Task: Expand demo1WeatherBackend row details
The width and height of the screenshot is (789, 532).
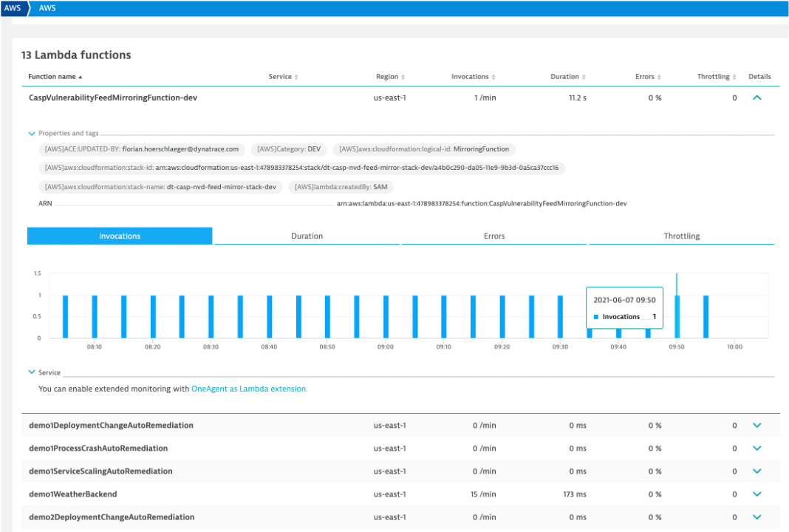Action: 756,494
